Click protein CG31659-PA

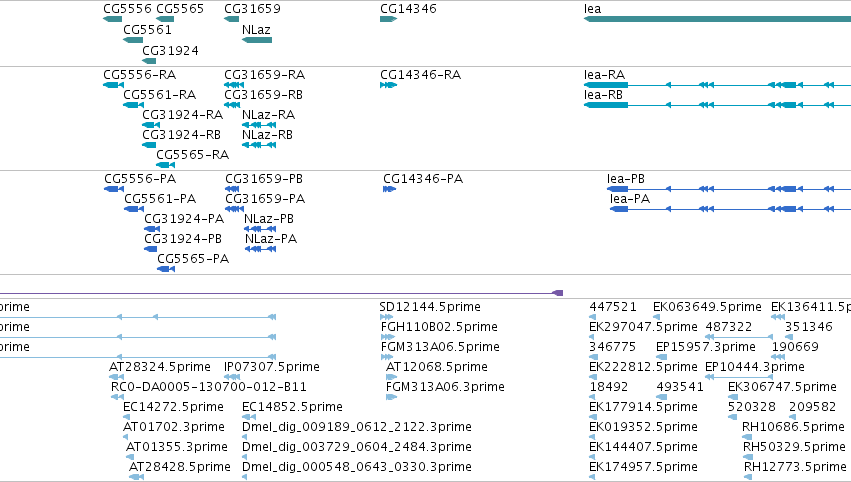pos(265,199)
